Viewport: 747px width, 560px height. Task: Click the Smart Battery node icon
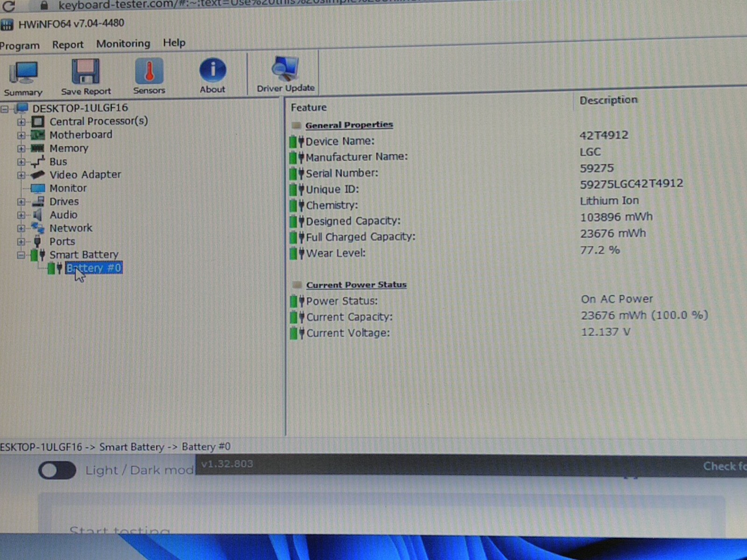[38, 255]
